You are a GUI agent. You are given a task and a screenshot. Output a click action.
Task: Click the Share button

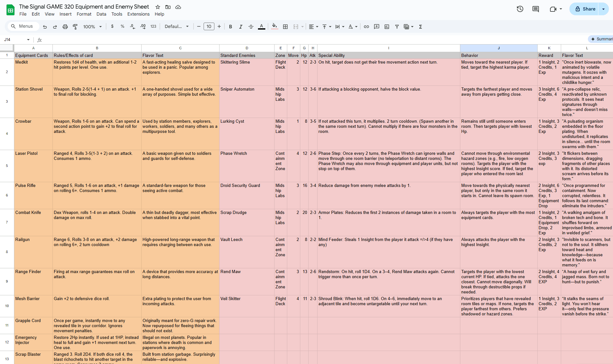(585, 9)
